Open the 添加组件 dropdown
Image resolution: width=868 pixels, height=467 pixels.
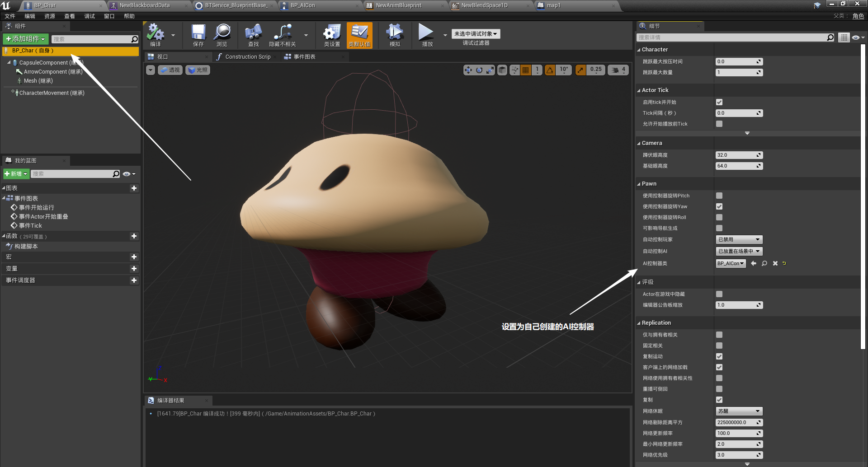25,39
